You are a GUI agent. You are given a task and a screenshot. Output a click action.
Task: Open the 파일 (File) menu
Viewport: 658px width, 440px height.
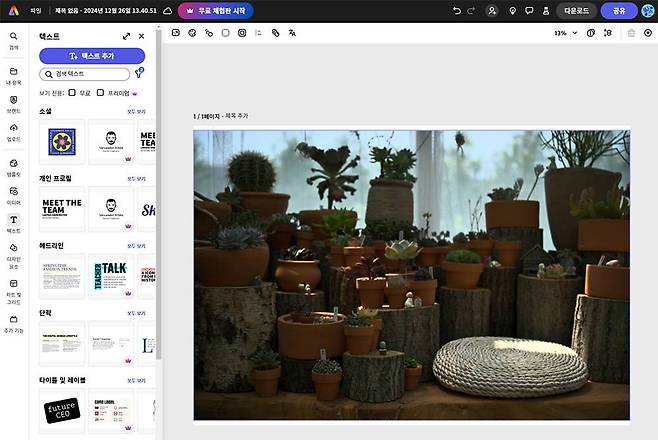[34, 10]
